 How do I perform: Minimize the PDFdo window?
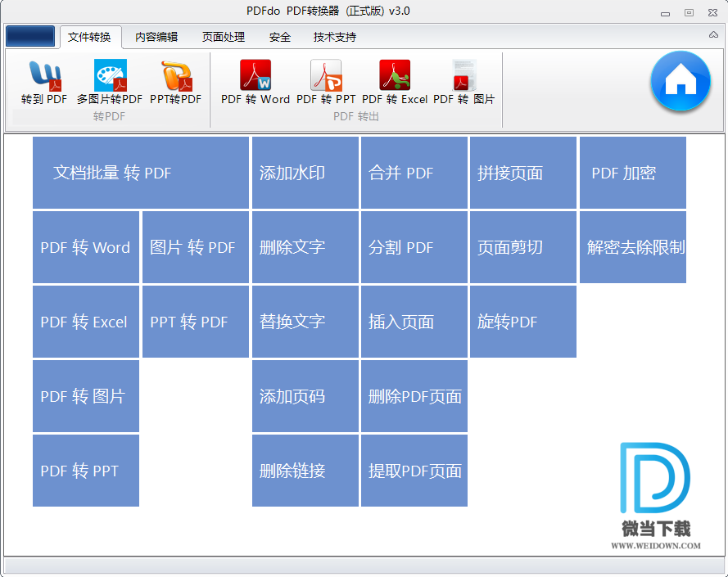(665, 13)
